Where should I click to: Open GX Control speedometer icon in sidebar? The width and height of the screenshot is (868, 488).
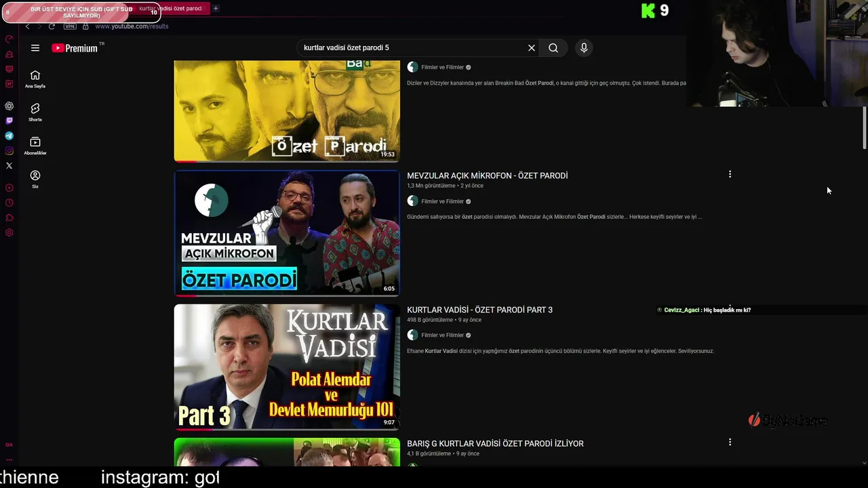[9, 39]
